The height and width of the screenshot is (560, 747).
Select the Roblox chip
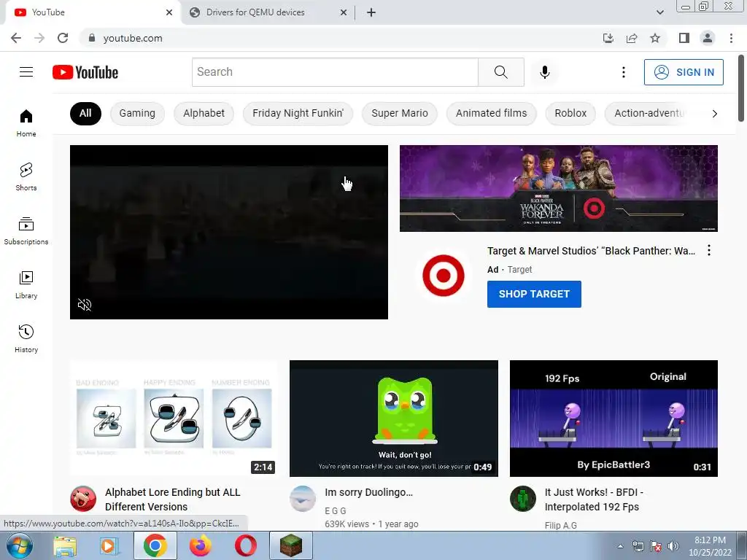click(570, 113)
